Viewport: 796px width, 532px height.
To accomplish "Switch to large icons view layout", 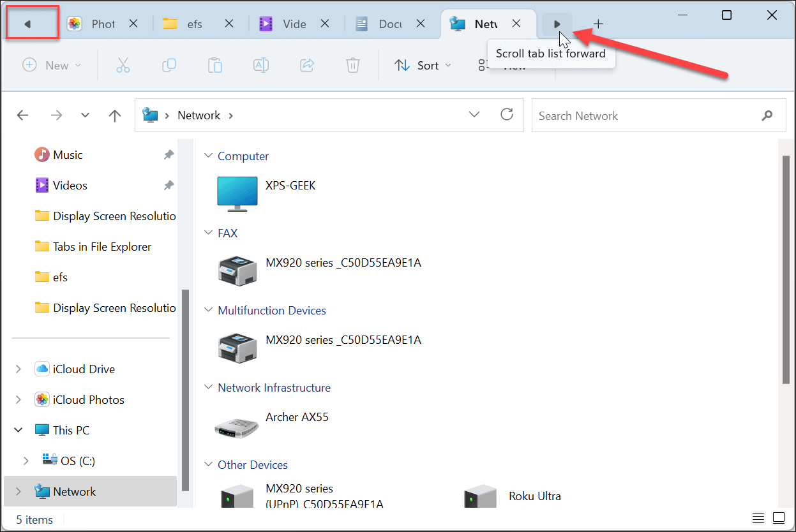I will pos(779,517).
